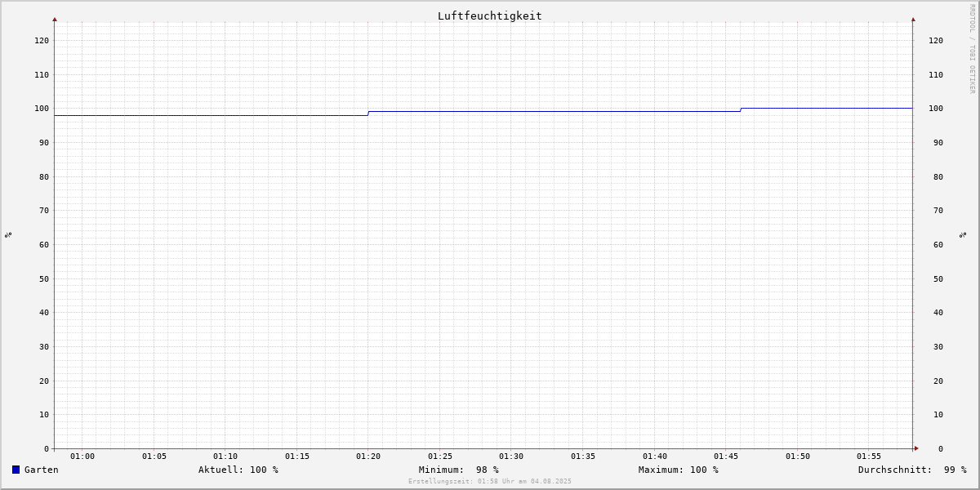Click the 100 label on right axis
The width and height of the screenshot is (980, 490).
[936, 109]
